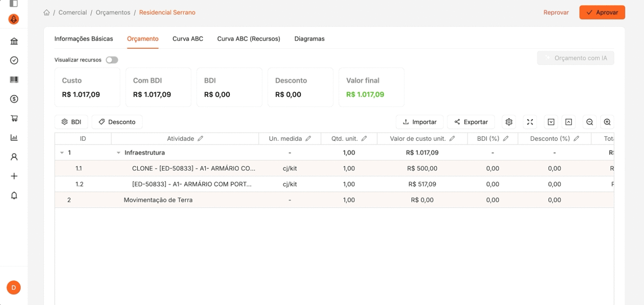Image resolution: width=644 pixels, height=305 pixels.
Task: Open the Diagramas tab
Action: coord(309,39)
